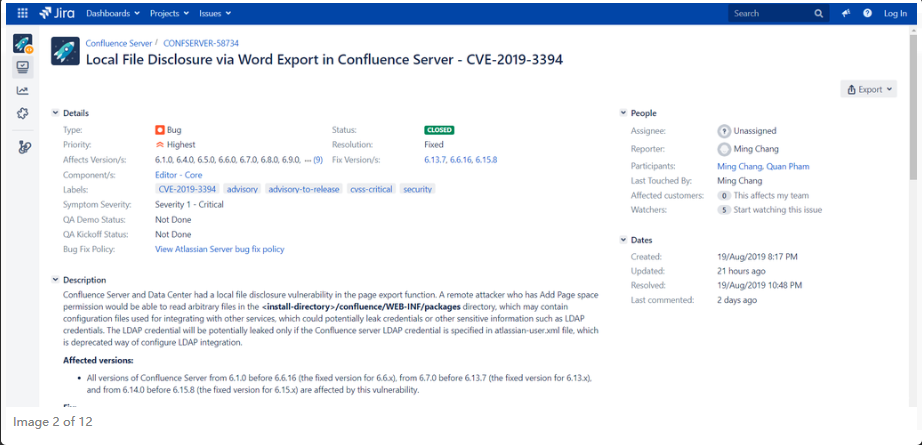Open the app switcher grid icon
The image size is (922, 445).
[x=22, y=13]
